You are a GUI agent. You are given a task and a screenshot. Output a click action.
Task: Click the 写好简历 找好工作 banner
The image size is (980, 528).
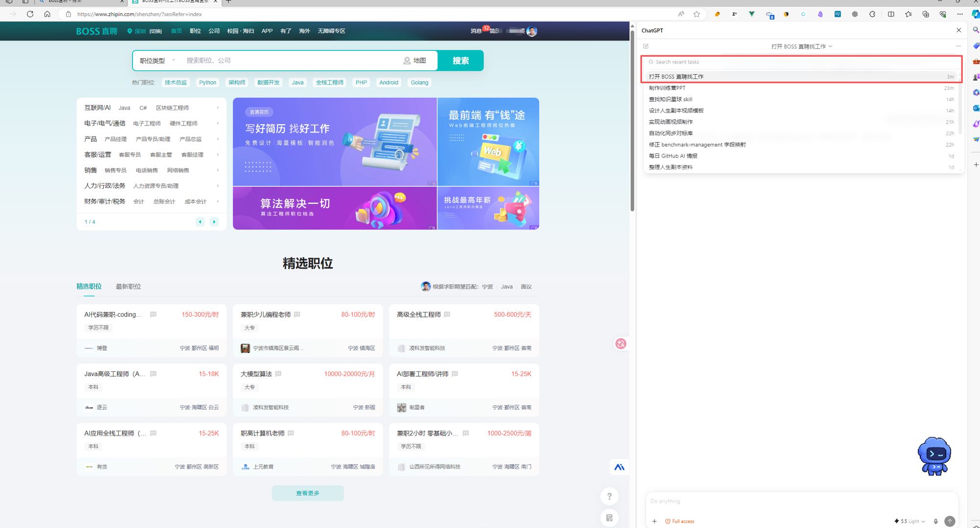(335, 142)
